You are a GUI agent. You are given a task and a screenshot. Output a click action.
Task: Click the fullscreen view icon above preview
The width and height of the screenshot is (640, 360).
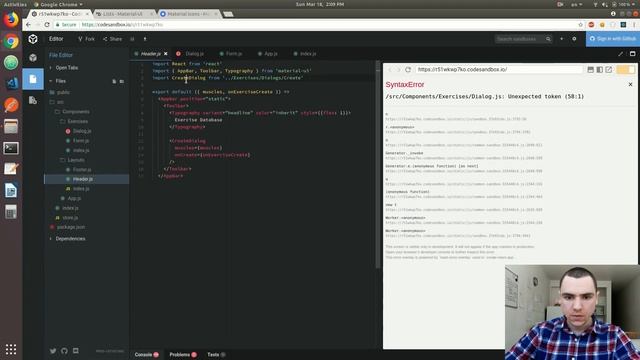(632, 53)
